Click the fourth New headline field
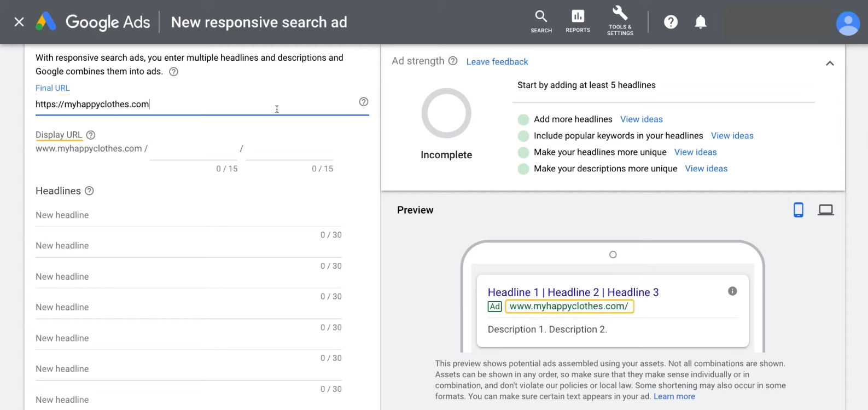This screenshot has height=410, width=868. point(189,308)
